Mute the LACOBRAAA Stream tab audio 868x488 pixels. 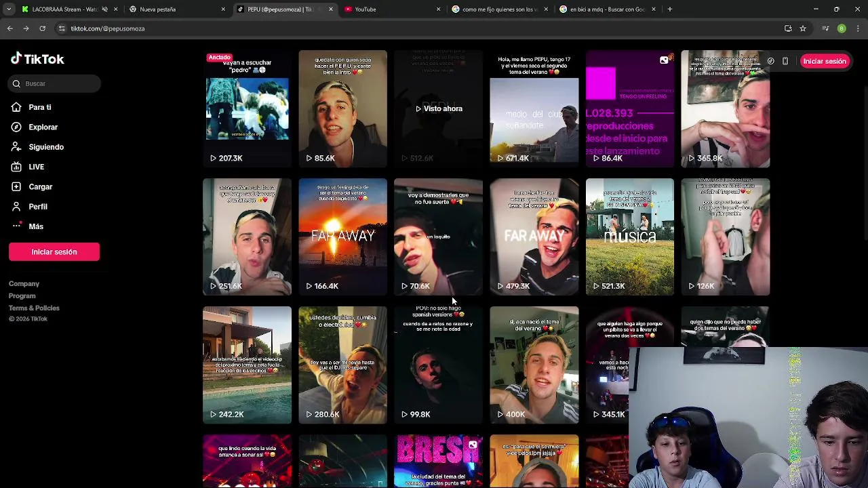pos(104,9)
